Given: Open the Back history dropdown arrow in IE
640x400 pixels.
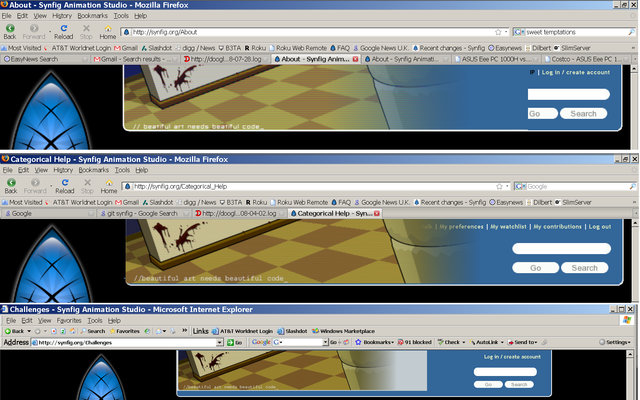Looking at the screenshot, I should click(29, 331).
